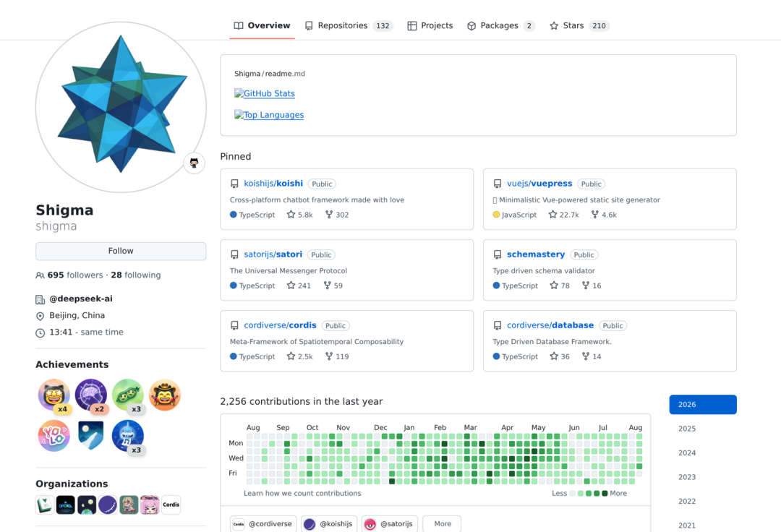Click the status emoji badge on avatar
781x532 pixels.
[x=195, y=163]
